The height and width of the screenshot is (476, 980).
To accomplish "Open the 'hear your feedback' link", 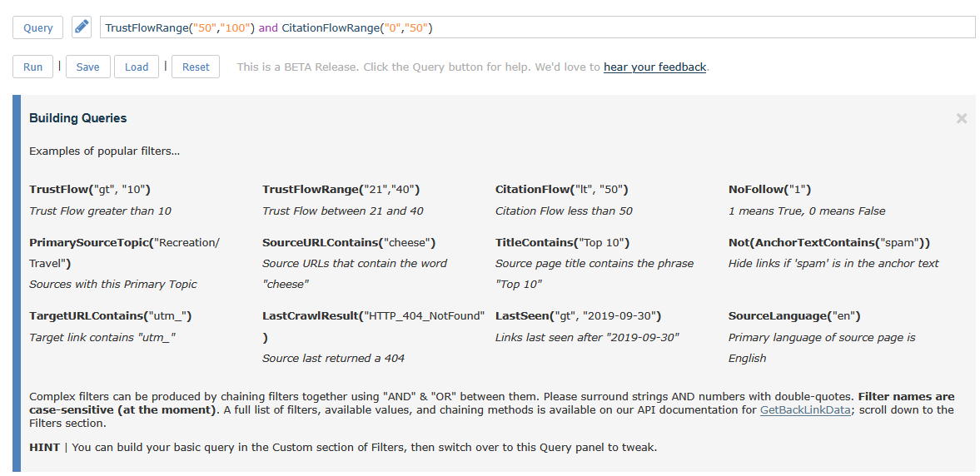I will 654,67.
